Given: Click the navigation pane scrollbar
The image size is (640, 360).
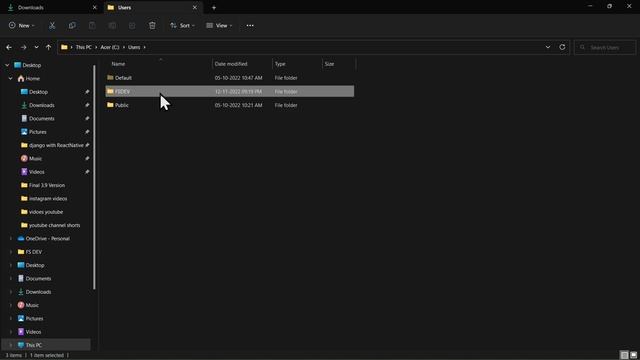Looking at the screenshot, I should pos(94,178).
